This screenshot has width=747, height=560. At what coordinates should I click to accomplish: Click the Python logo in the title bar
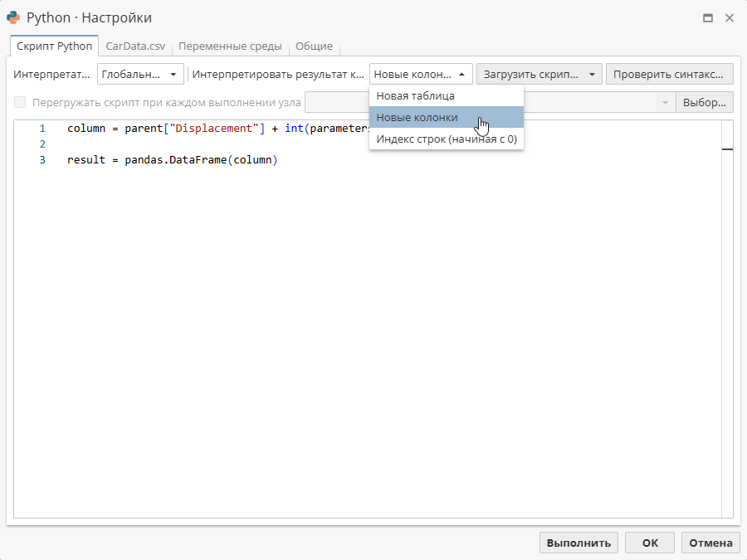pos(14,17)
